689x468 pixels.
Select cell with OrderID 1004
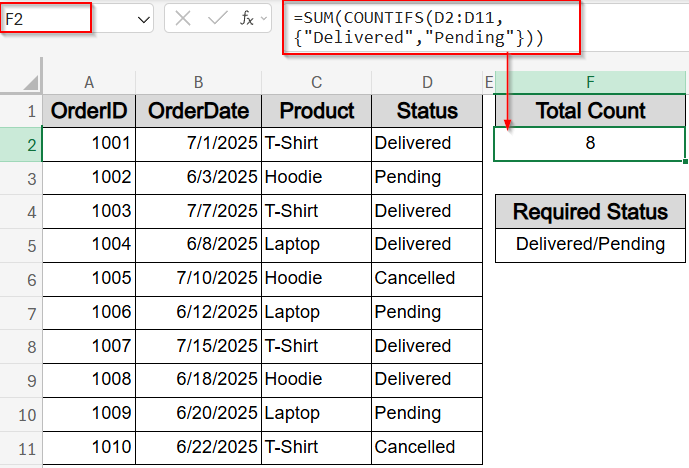click(x=89, y=245)
